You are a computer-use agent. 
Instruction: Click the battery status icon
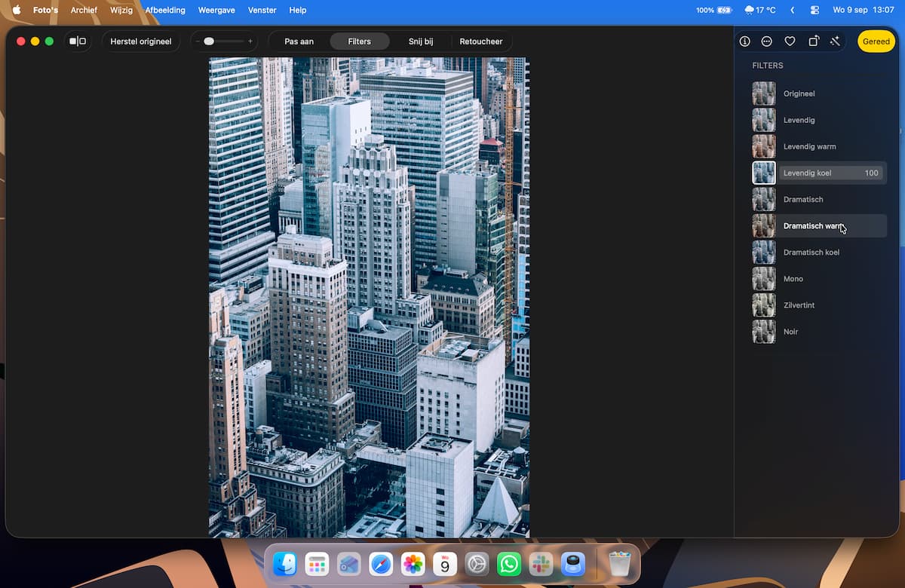click(x=725, y=11)
